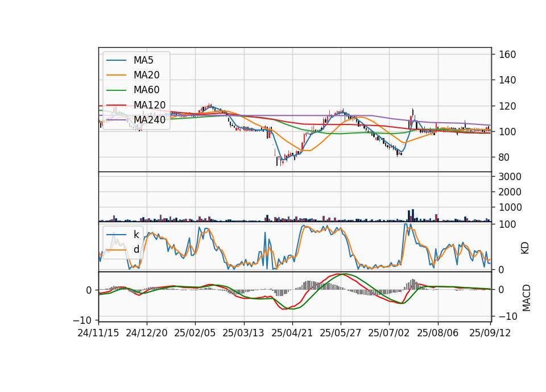546x392 pixels.
Task: Click the 1000 volume axis tick label
Action: click(x=510, y=207)
